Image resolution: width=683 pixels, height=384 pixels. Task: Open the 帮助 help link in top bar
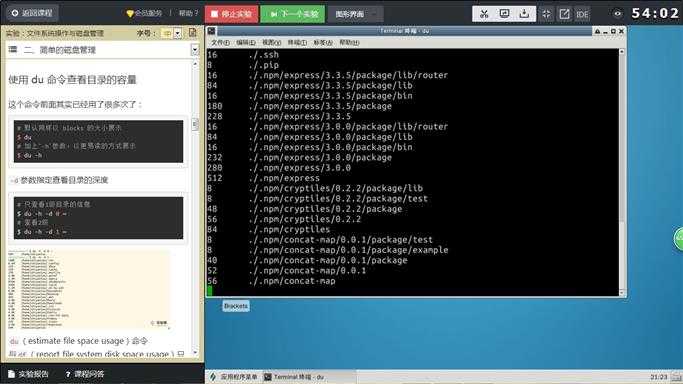(189, 13)
